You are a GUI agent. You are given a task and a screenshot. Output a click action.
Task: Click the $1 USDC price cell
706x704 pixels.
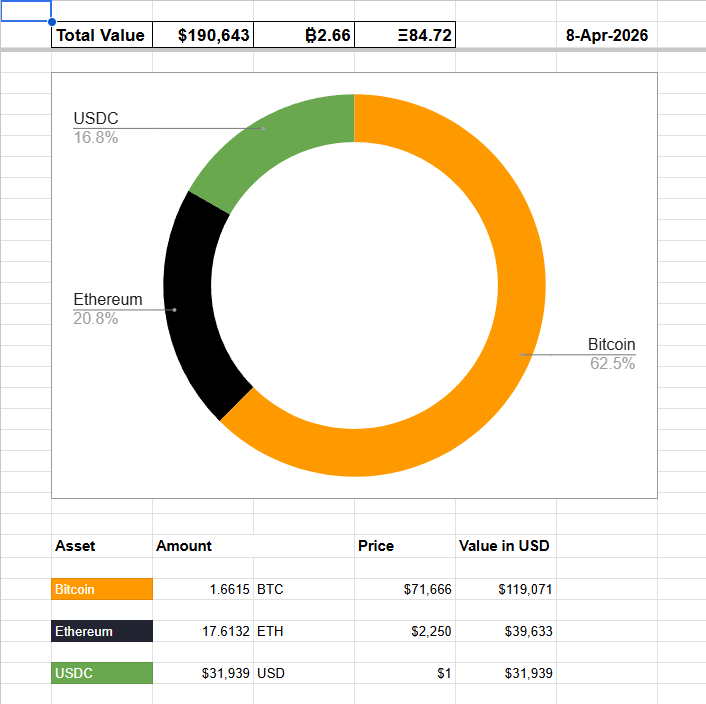405,673
